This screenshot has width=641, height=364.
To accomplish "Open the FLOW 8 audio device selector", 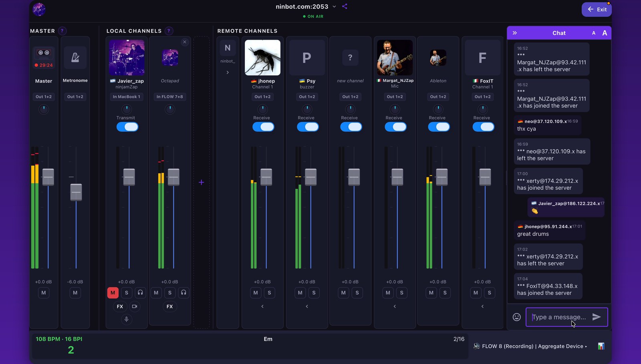I will click(530, 346).
